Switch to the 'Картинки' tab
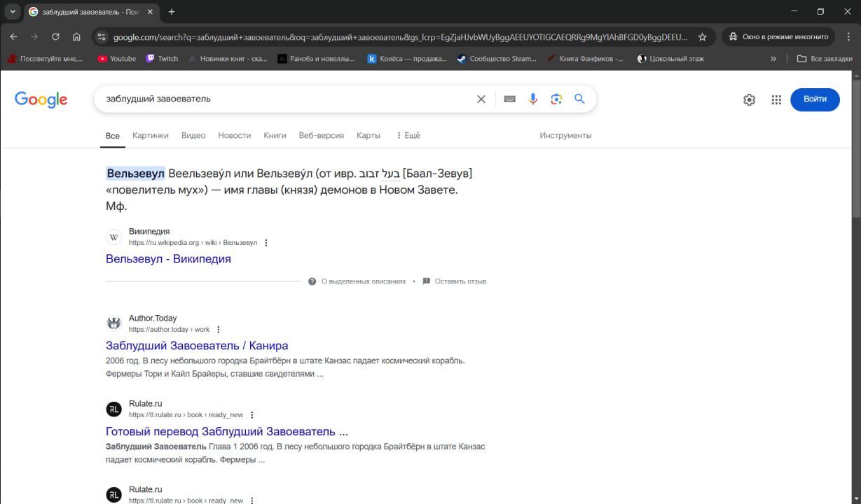 tap(150, 135)
